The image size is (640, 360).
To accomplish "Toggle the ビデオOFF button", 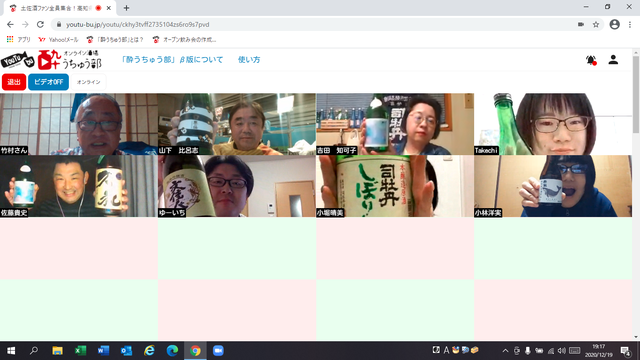I will [x=48, y=82].
